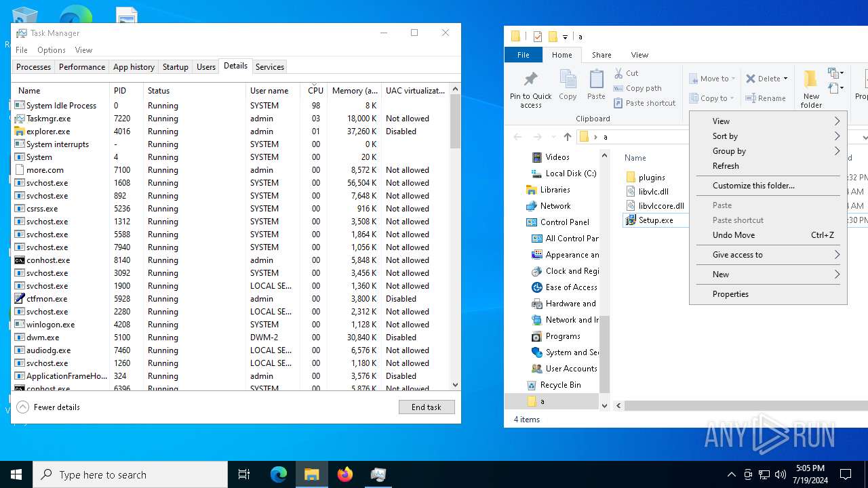Click the End task button

click(x=427, y=407)
